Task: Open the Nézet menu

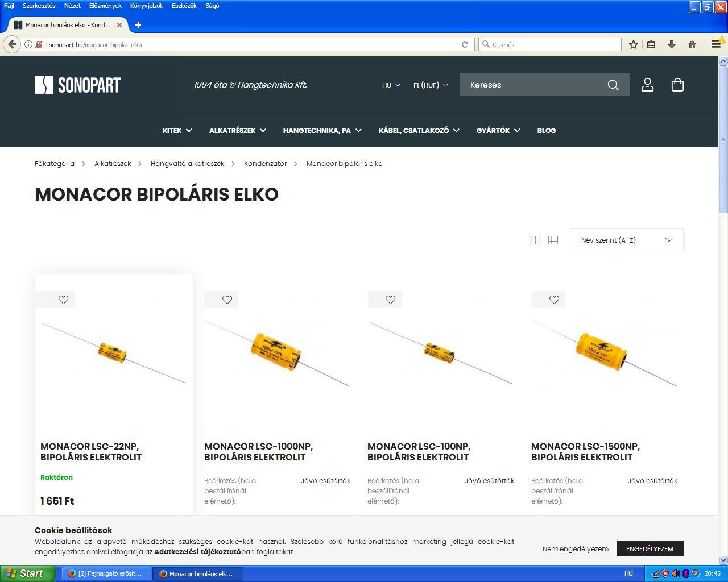Action: point(72,6)
